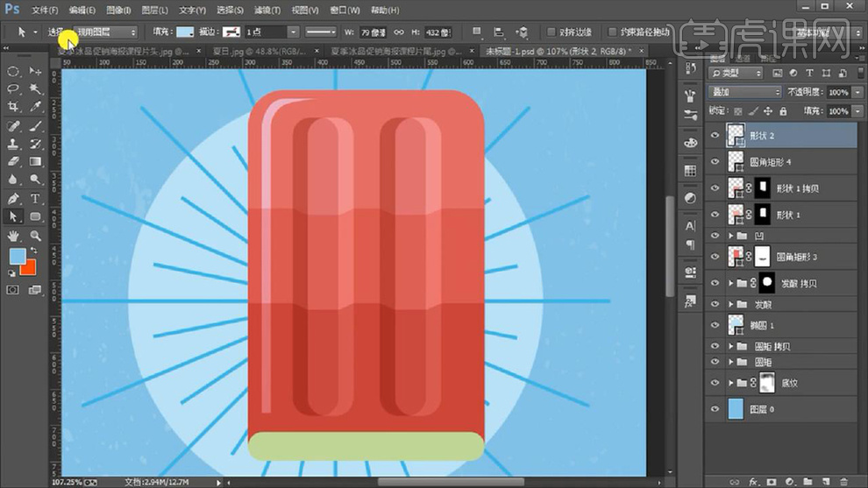The height and width of the screenshot is (488, 868).
Task: Select the Magic Wand tool
Action: (x=35, y=88)
